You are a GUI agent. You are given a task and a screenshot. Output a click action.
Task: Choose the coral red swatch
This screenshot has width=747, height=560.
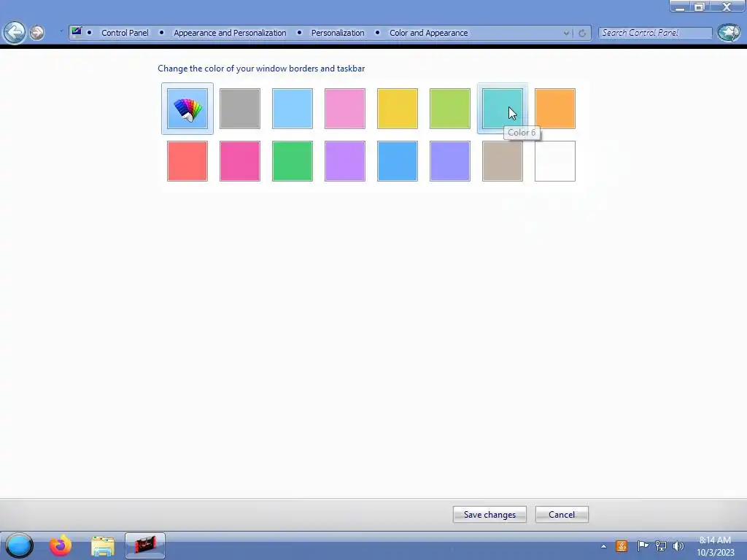tap(187, 161)
